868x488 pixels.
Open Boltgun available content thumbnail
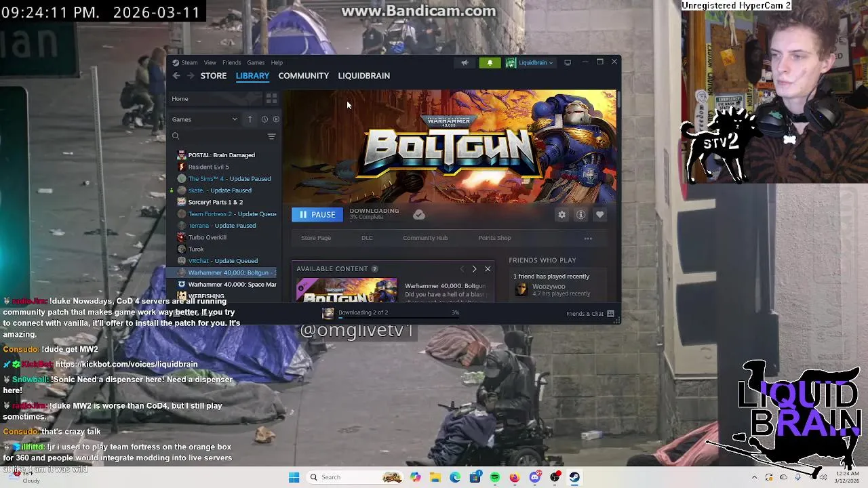pyautogui.click(x=347, y=290)
